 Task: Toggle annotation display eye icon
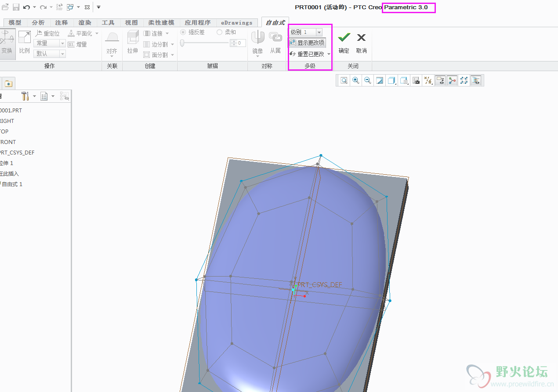point(440,80)
